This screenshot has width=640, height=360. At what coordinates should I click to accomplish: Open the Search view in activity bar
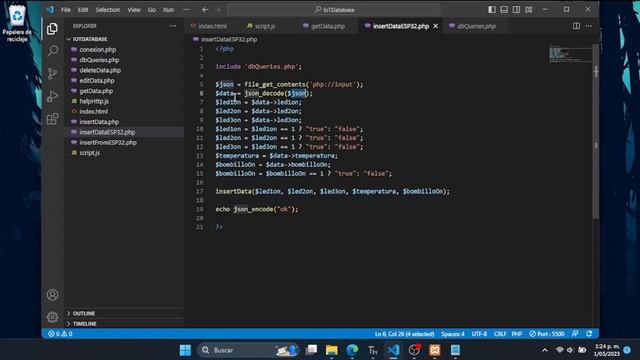(52, 51)
